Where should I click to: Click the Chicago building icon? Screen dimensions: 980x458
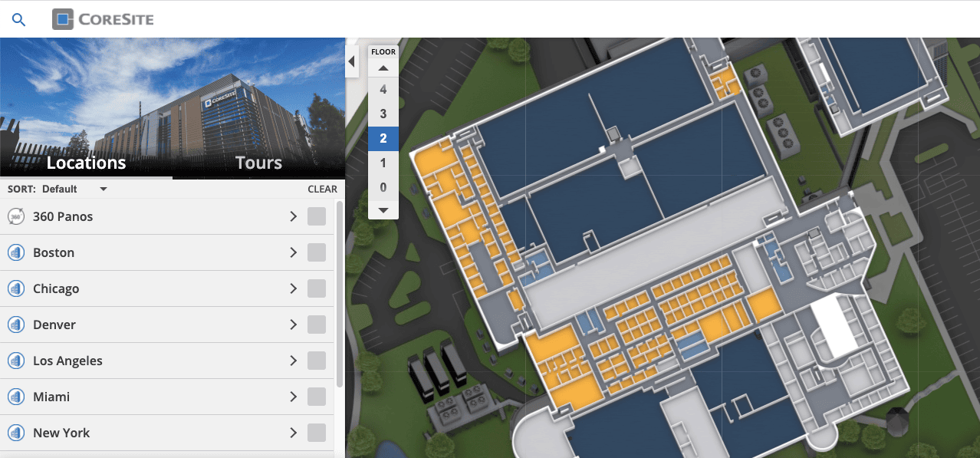tap(15, 289)
